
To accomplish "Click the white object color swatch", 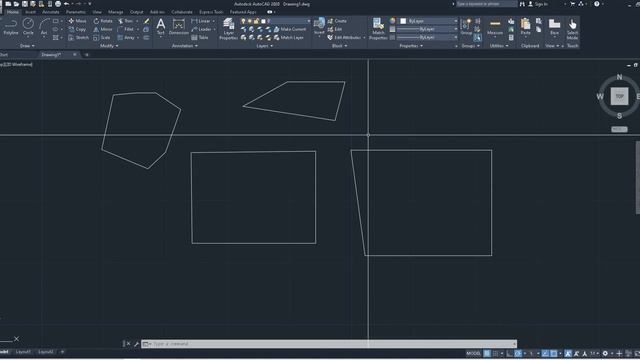I will [x=403, y=21].
